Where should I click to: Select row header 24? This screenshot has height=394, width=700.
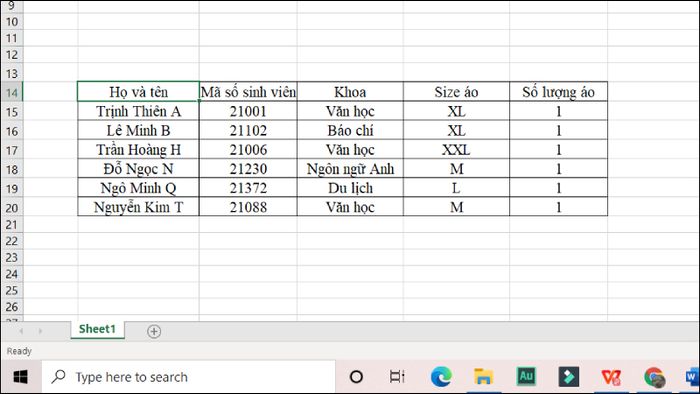(x=12, y=274)
